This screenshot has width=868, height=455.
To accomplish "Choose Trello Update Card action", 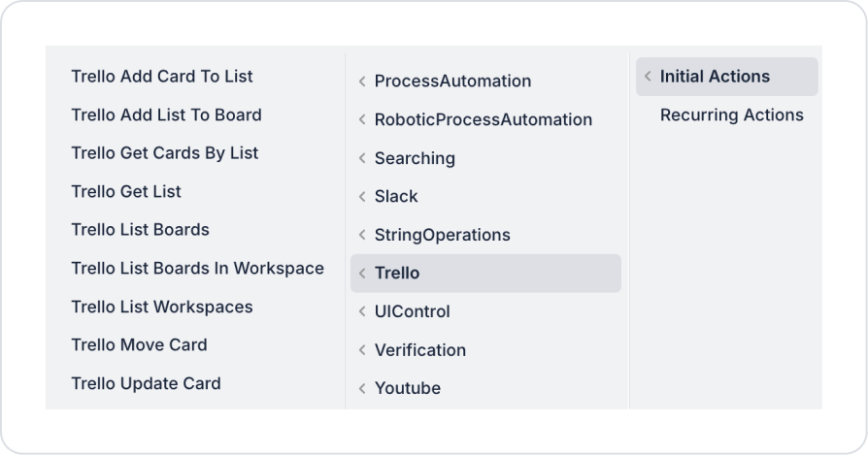I will (146, 383).
